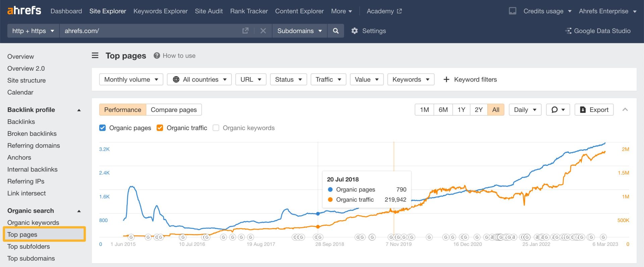
Task: Switch to the Compare pages tab
Action: (173, 110)
